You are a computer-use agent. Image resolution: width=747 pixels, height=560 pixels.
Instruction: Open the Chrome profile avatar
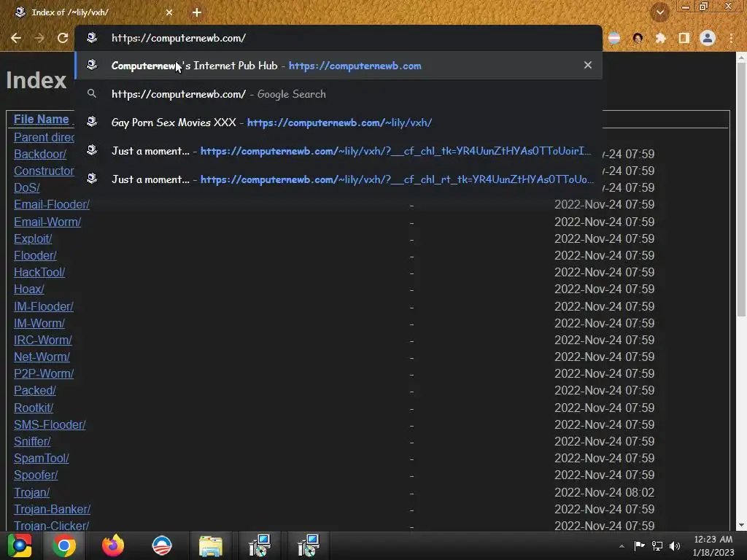[x=708, y=38]
